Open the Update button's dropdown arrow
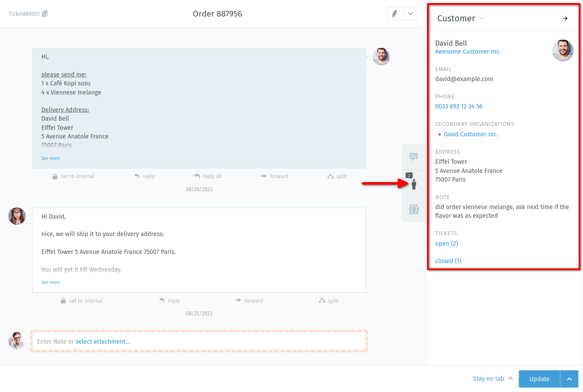Viewport: 583px width, 392px height. tap(569, 379)
